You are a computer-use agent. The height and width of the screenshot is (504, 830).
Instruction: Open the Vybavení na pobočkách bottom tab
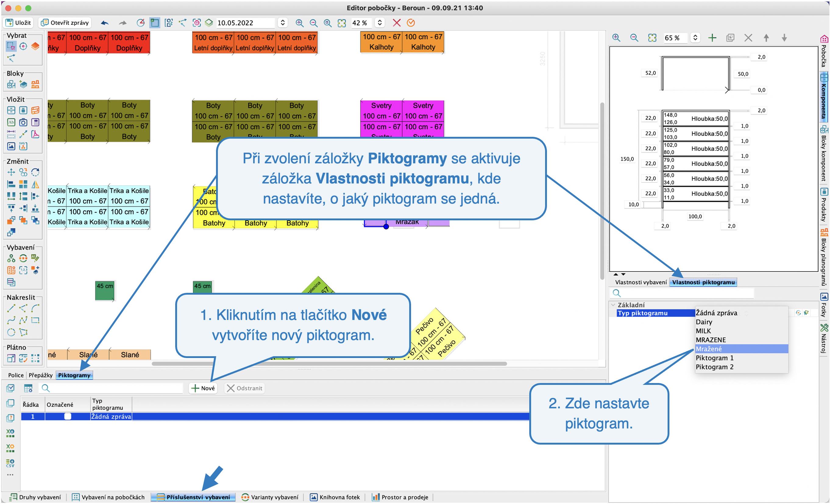108,497
